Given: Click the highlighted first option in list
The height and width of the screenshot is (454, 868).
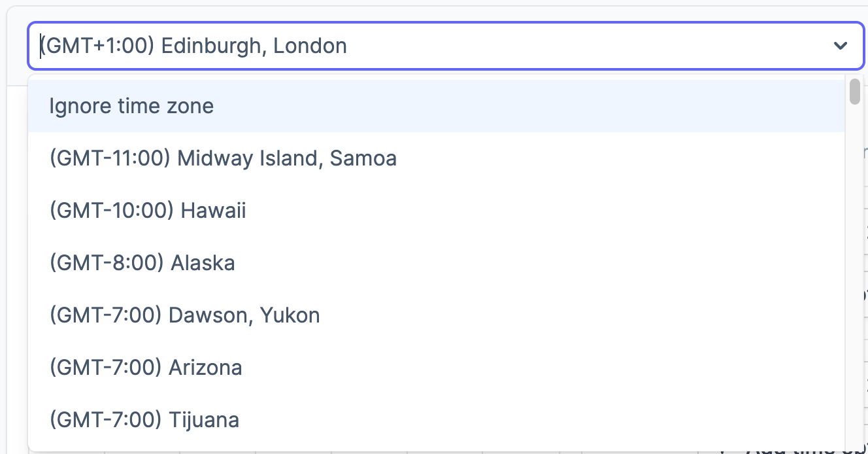Looking at the screenshot, I should pyautogui.click(x=131, y=106).
